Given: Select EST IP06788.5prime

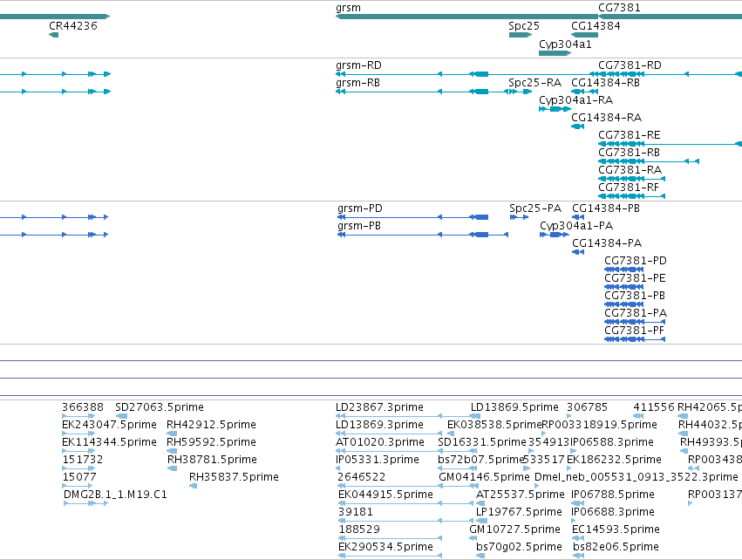Looking at the screenshot, I should coord(613,495).
